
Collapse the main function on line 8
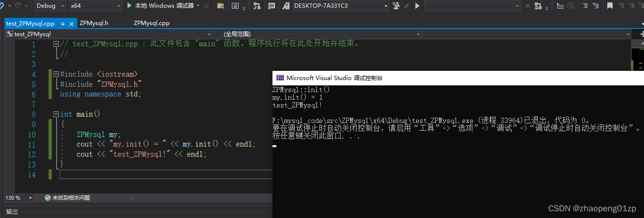point(56,115)
